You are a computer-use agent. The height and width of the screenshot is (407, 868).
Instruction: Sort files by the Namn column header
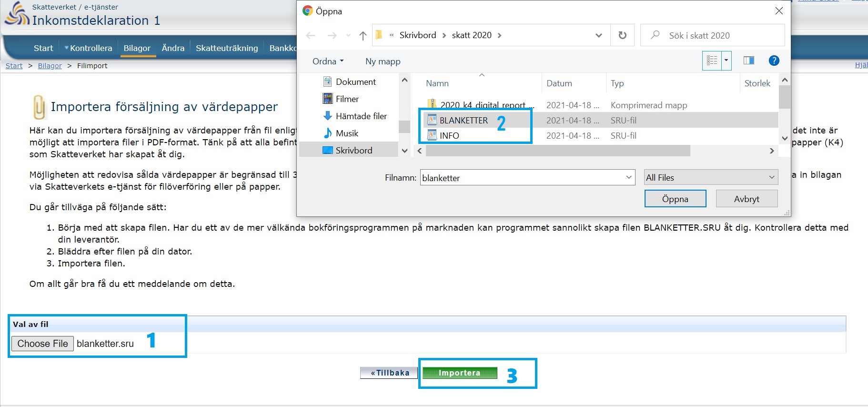437,83
